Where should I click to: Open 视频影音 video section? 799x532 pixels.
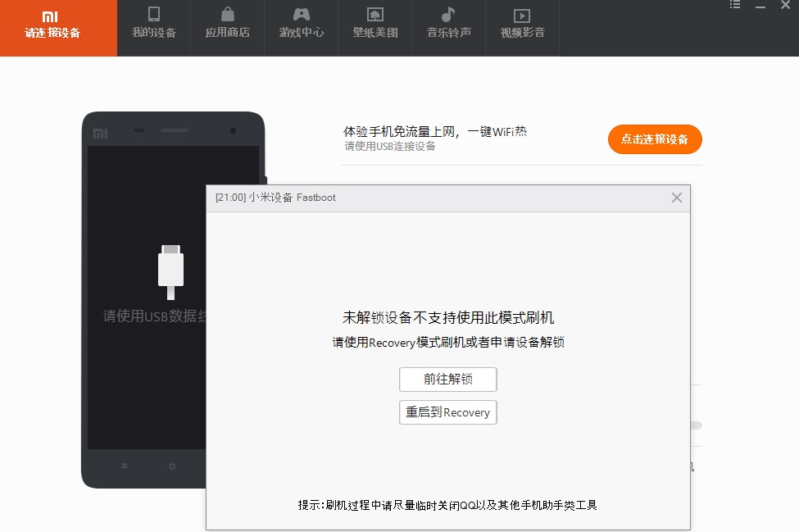click(522, 24)
